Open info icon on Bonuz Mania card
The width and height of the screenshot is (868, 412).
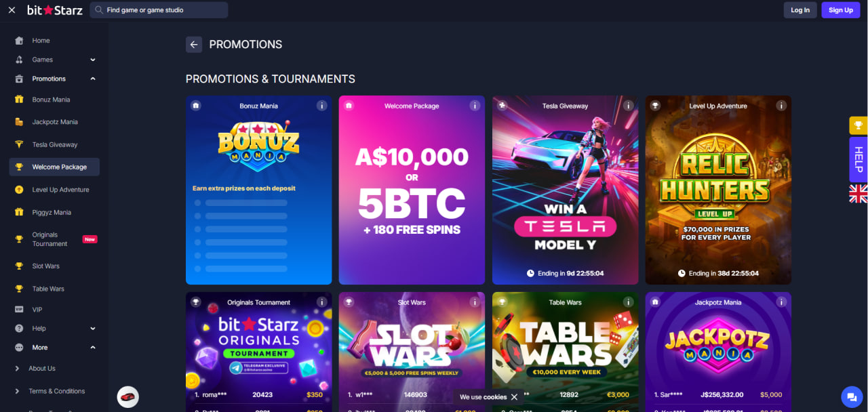click(322, 106)
